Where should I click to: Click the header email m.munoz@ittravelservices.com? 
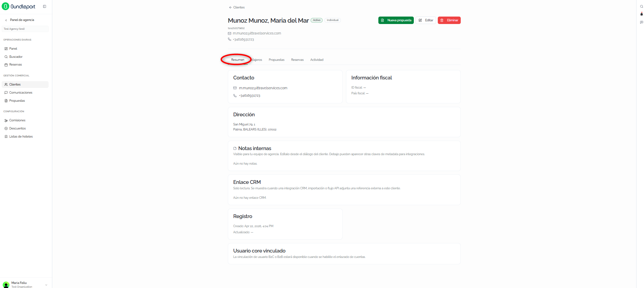click(257, 33)
